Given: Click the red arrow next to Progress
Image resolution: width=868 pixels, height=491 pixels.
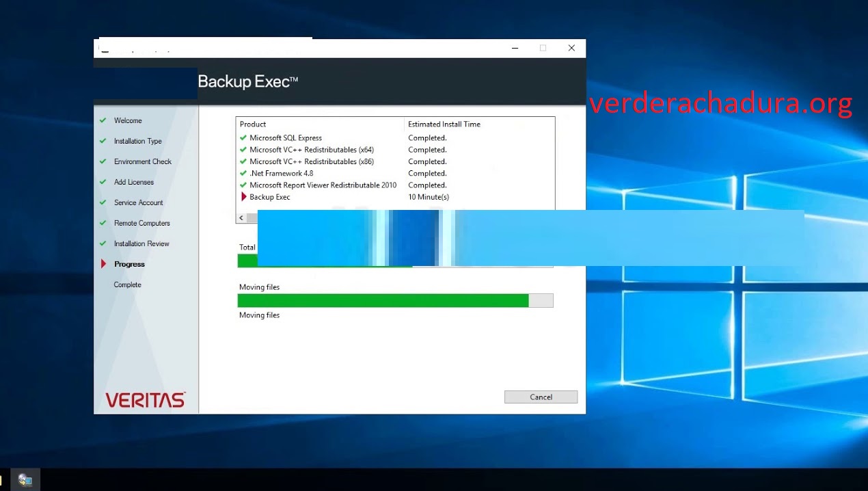Looking at the screenshot, I should pyautogui.click(x=103, y=264).
